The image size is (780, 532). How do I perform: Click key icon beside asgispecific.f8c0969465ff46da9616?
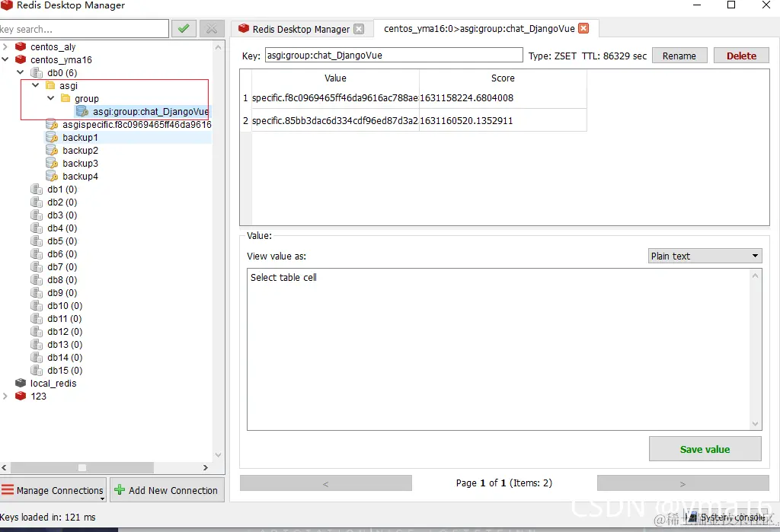[52, 124]
